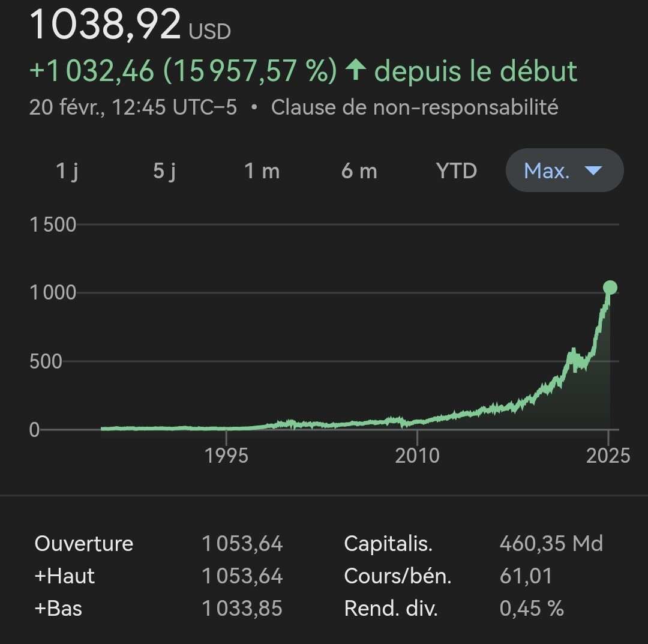Select the 5 j time range
Image resolution: width=648 pixels, height=644 pixels.
coord(164,170)
